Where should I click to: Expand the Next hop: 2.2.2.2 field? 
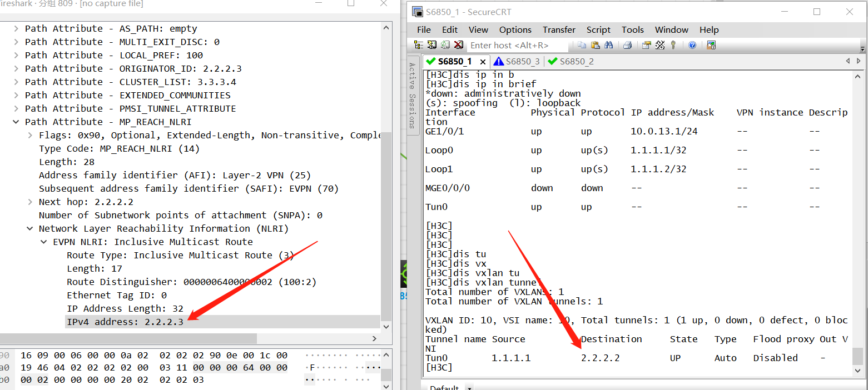(x=30, y=202)
